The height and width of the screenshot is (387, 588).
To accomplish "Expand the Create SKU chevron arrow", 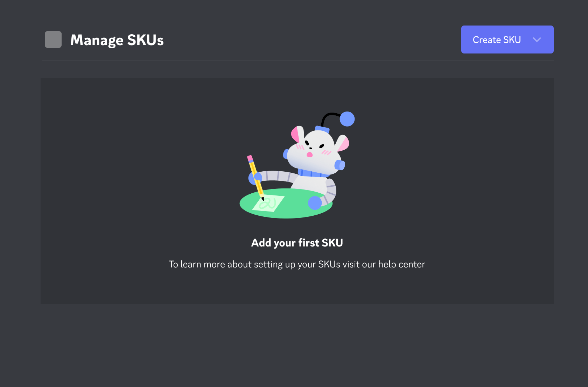I will (x=537, y=40).
